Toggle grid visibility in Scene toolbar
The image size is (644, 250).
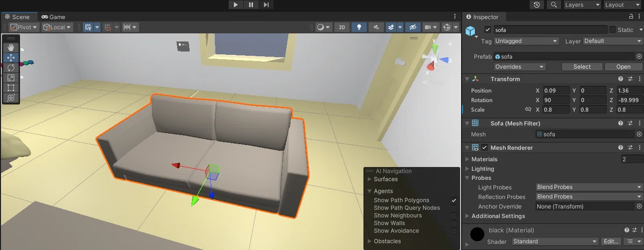[x=88, y=27]
